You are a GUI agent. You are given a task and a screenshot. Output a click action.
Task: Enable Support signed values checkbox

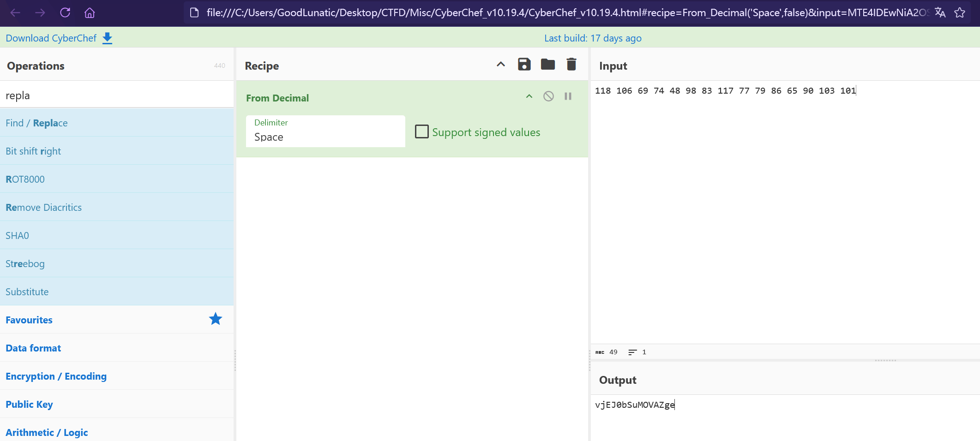click(422, 131)
